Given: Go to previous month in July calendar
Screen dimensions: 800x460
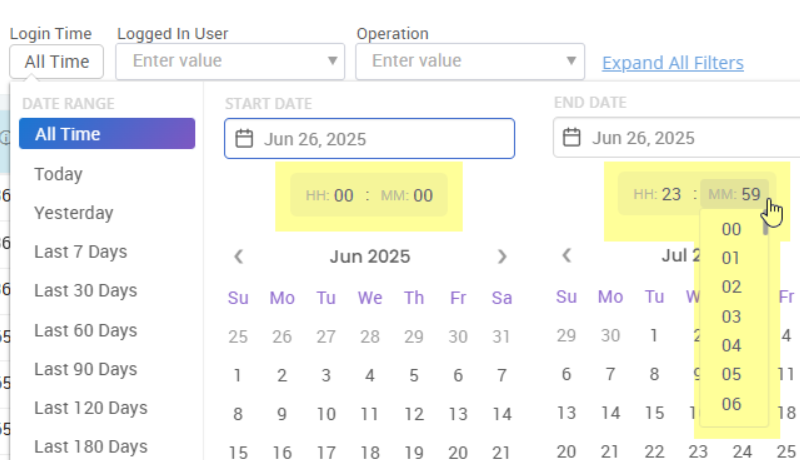Looking at the screenshot, I should tap(566, 257).
